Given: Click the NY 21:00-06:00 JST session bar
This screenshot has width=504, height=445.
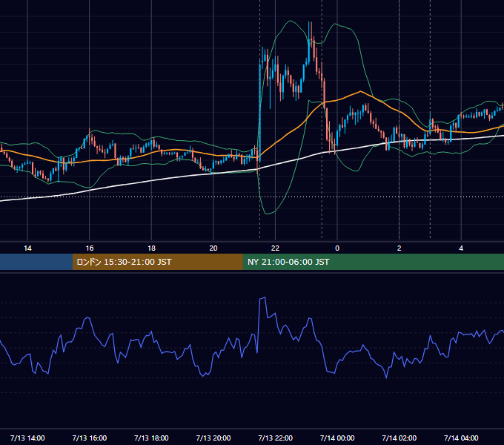Looking at the screenshot, I should click(373, 262).
